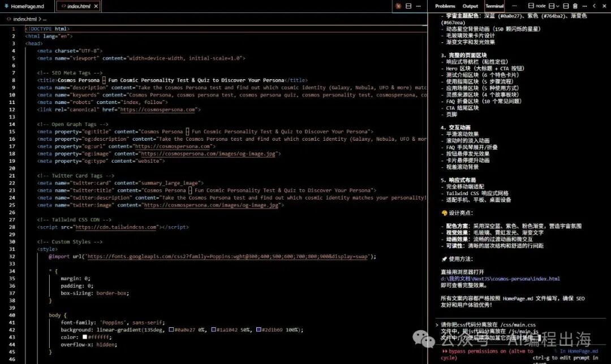Screen dimensions: 611x364
Task: Switch to the HomePage.md tab
Action: [x=31, y=6]
